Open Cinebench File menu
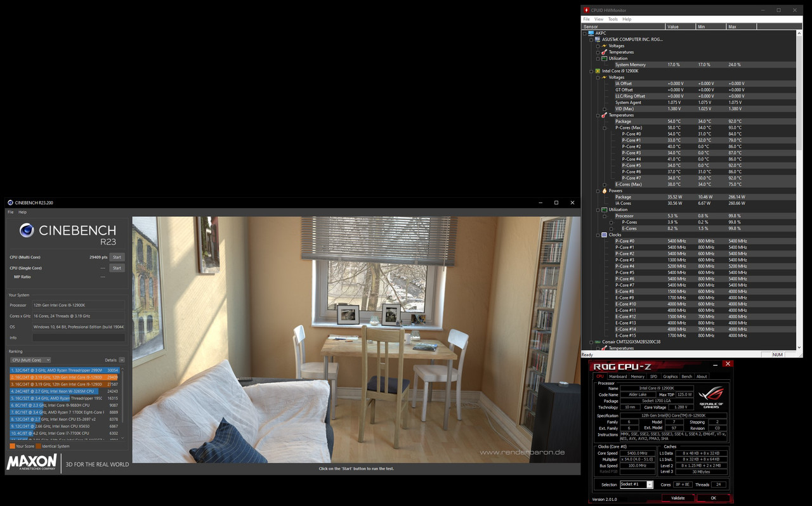Image resolution: width=812 pixels, height=506 pixels. tap(10, 212)
